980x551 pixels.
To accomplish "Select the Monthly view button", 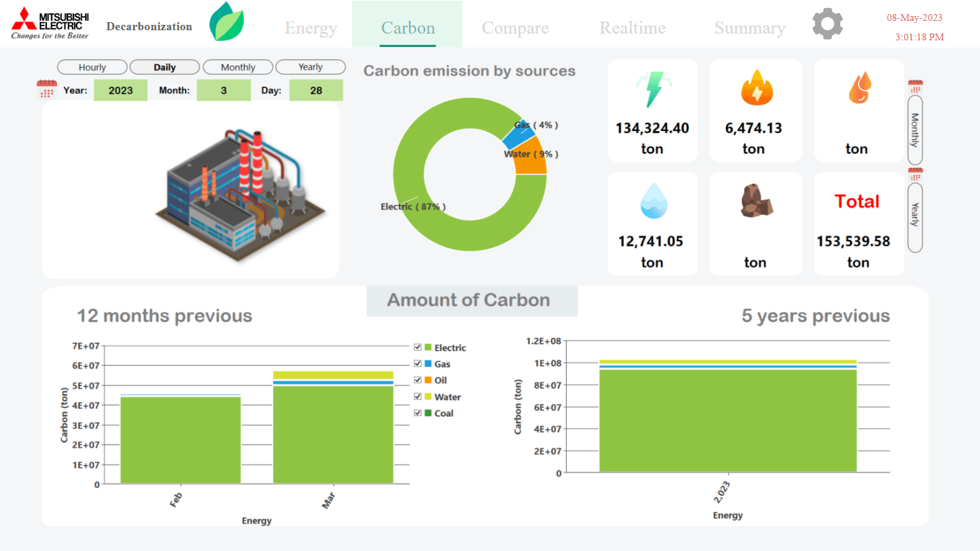I will click(x=237, y=67).
